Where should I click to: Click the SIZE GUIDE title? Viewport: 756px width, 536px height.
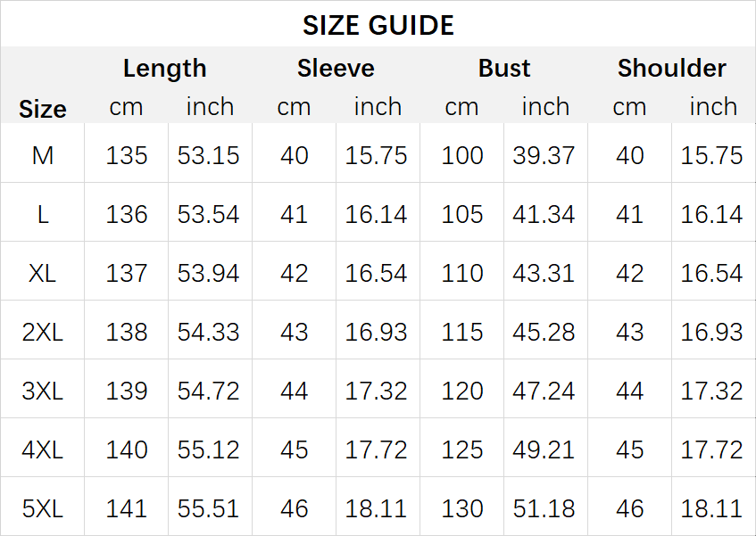click(378, 25)
